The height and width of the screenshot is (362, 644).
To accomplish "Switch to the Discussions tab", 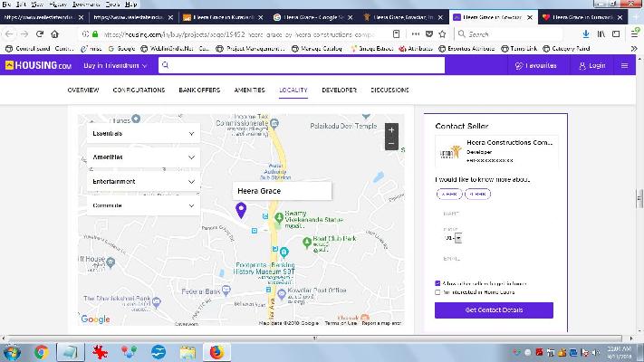I will (389, 90).
